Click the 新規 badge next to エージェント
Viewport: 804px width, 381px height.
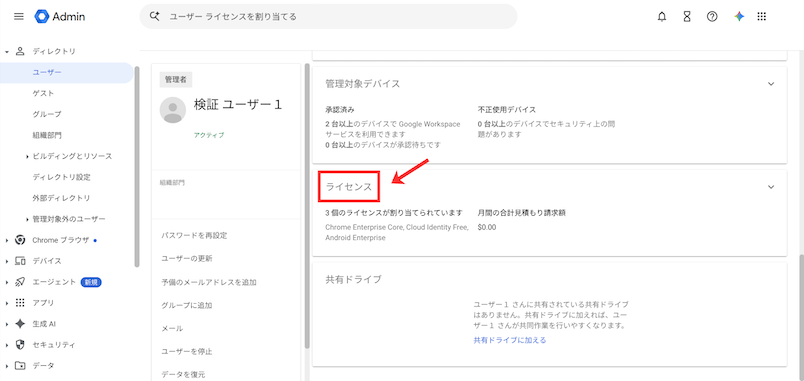(x=91, y=282)
